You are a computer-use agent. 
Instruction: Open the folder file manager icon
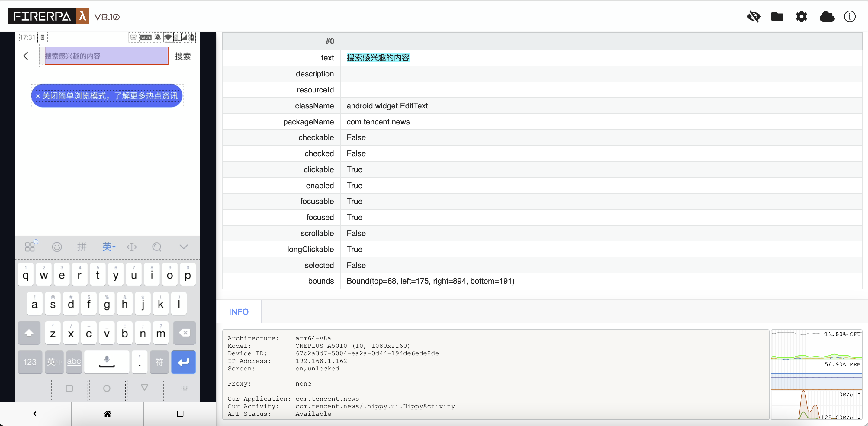tap(777, 17)
